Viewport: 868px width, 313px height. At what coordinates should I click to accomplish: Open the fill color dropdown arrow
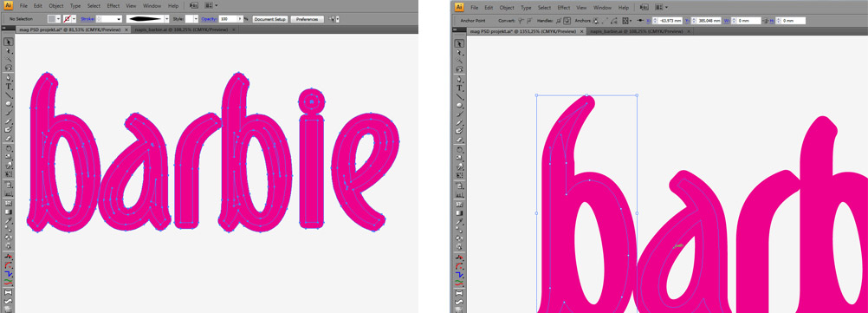click(x=58, y=19)
